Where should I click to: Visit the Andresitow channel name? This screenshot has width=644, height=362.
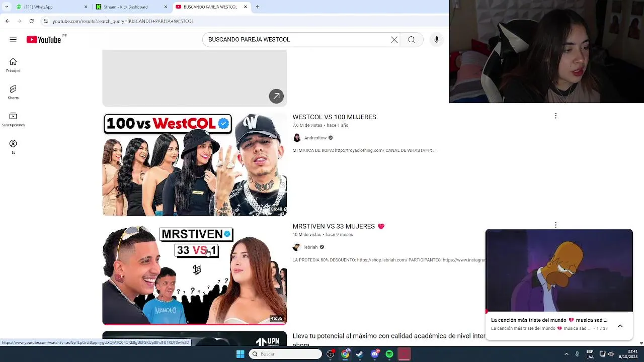point(315,138)
